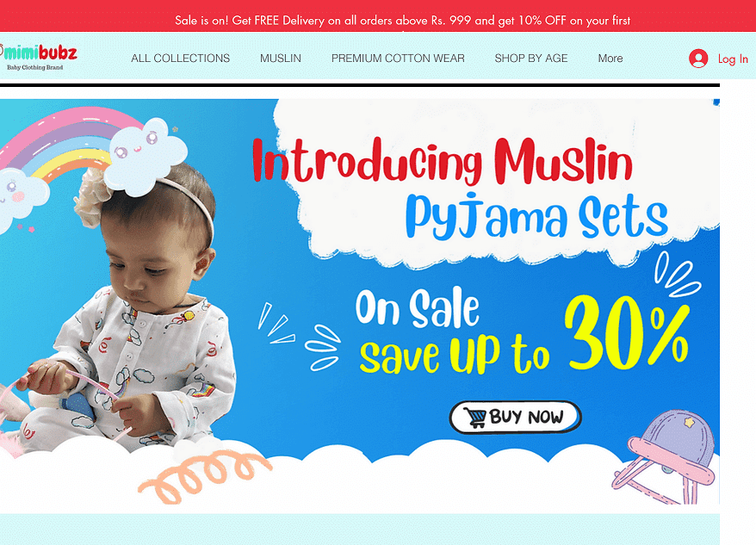Click the On Sale white text

pyautogui.click(x=418, y=307)
